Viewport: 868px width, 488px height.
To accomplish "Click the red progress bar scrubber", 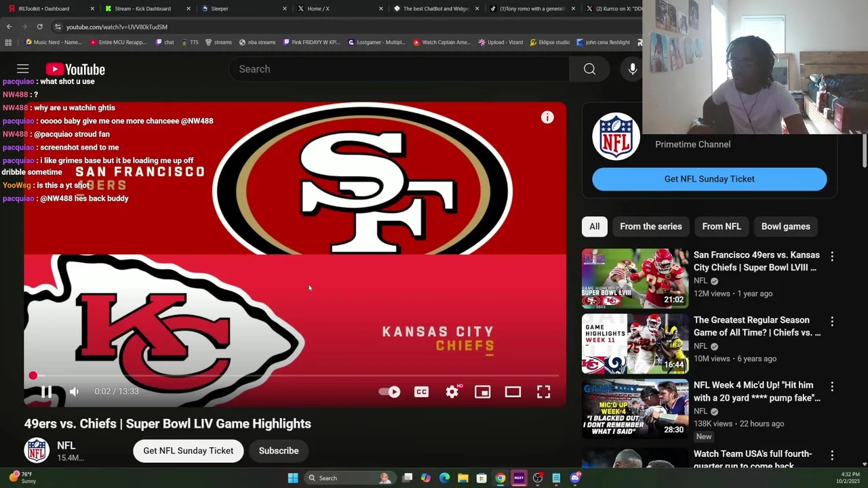I will (x=33, y=375).
